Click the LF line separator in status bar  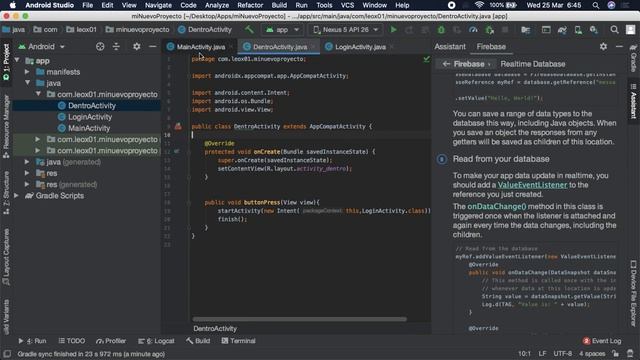pyautogui.click(x=542, y=353)
